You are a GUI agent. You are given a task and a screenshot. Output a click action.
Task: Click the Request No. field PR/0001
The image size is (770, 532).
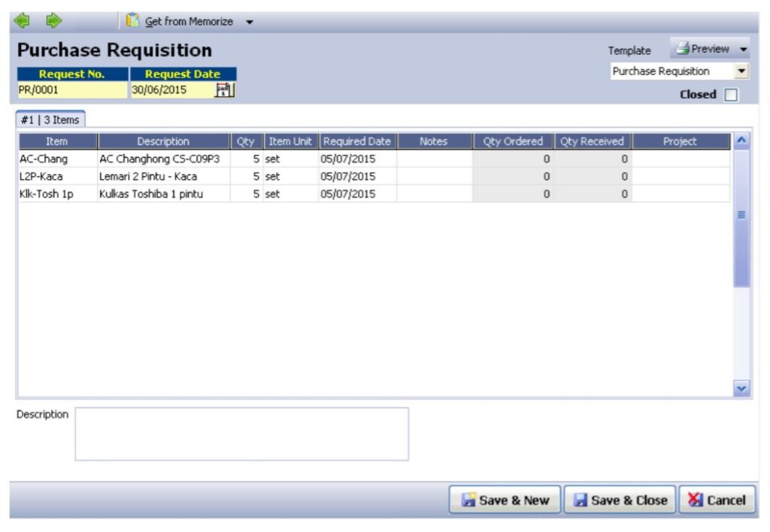coord(72,90)
